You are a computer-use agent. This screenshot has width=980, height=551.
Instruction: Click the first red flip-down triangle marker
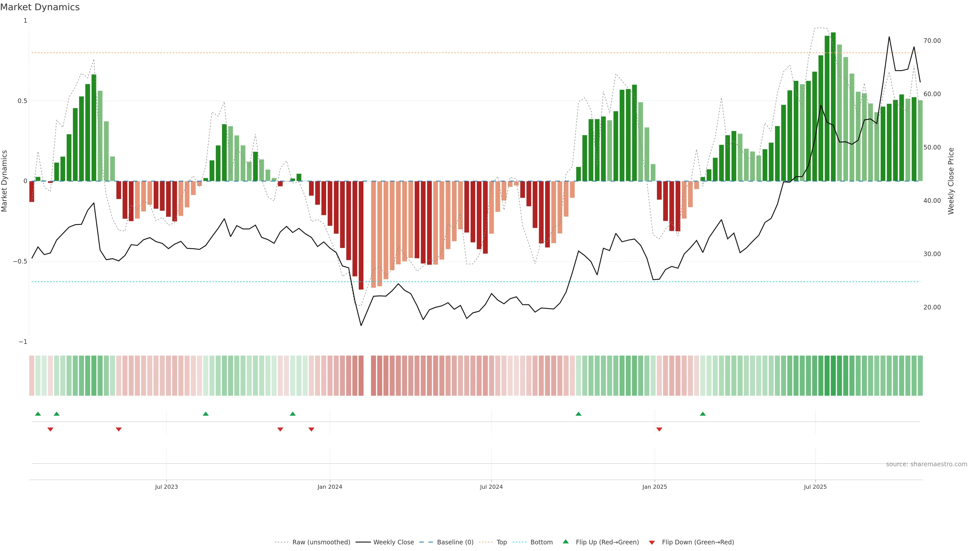coord(50,429)
